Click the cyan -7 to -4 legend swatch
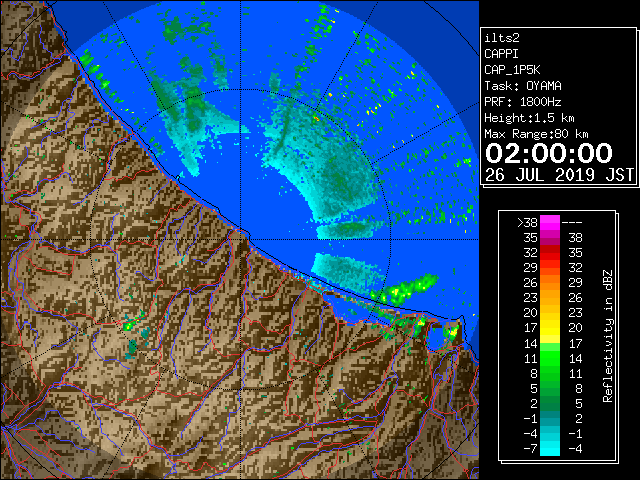Image resolution: width=640 pixels, height=480 pixels. pyautogui.click(x=550, y=448)
